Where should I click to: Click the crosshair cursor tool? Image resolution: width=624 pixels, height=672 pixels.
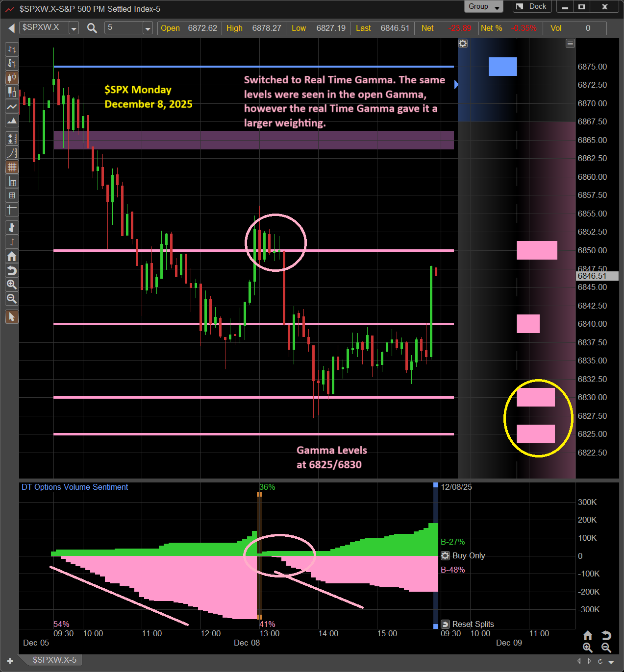click(12, 210)
